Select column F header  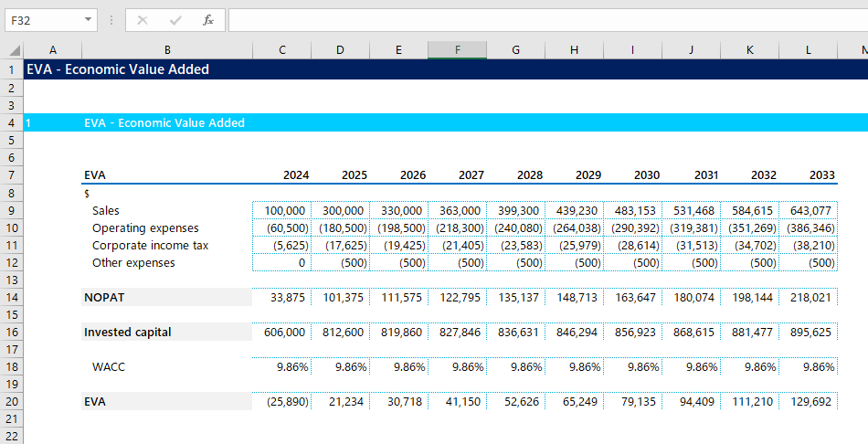(457, 50)
